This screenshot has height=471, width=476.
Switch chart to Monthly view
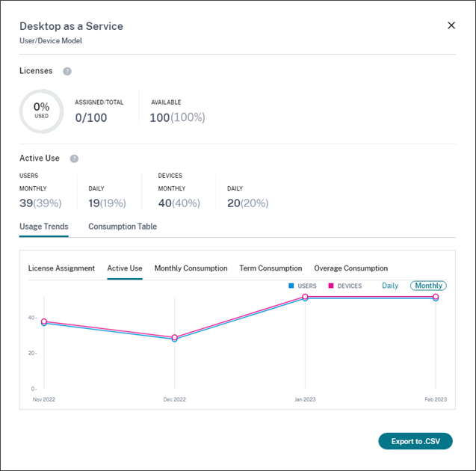click(428, 286)
